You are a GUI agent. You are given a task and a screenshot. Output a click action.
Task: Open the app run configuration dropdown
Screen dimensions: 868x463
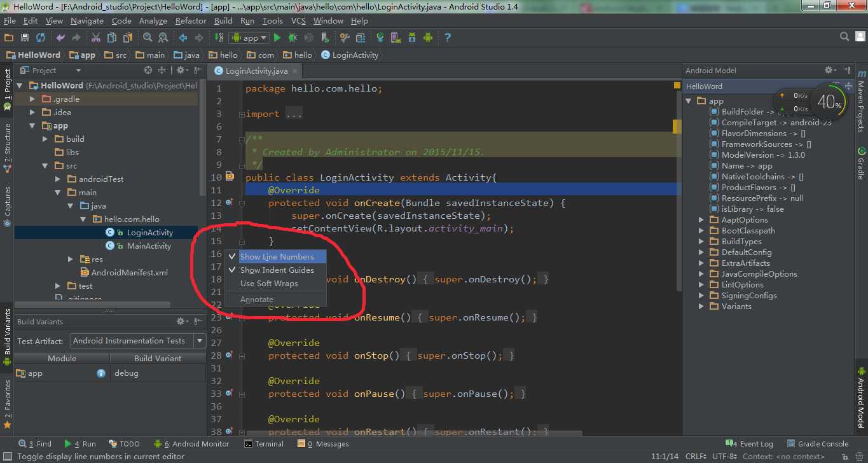click(249, 38)
